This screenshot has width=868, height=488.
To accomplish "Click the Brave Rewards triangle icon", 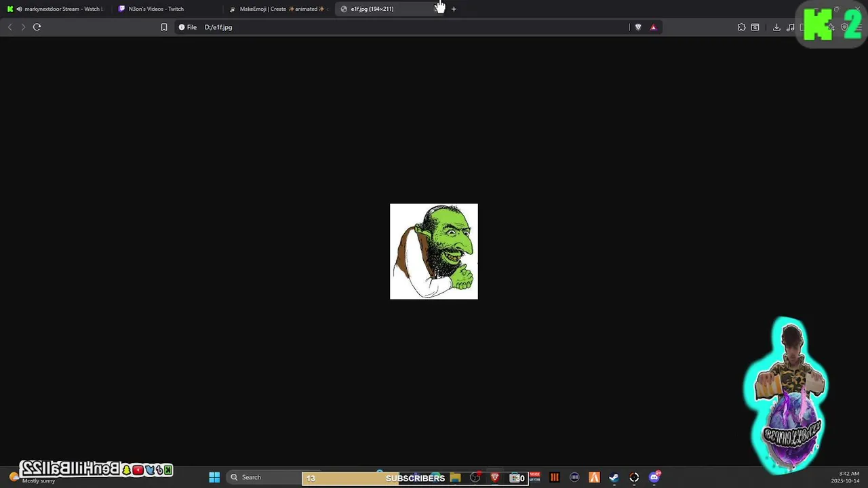I will tap(653, 27).
